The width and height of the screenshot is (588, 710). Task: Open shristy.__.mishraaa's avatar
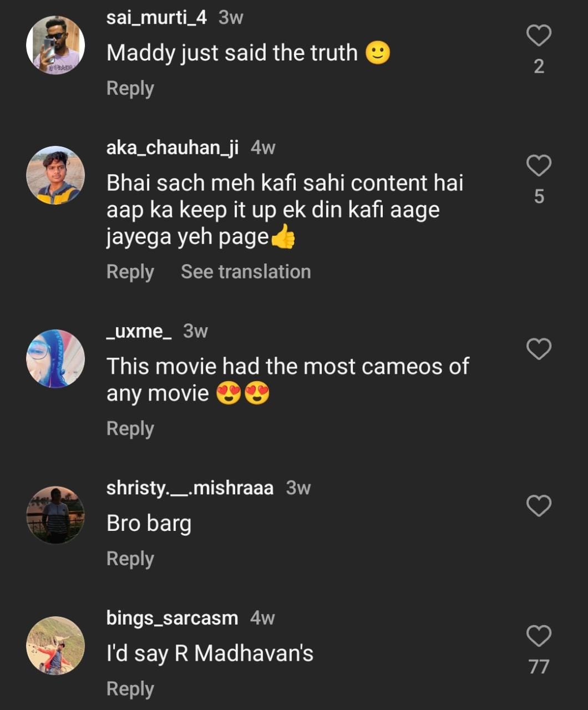coord(55,515)
